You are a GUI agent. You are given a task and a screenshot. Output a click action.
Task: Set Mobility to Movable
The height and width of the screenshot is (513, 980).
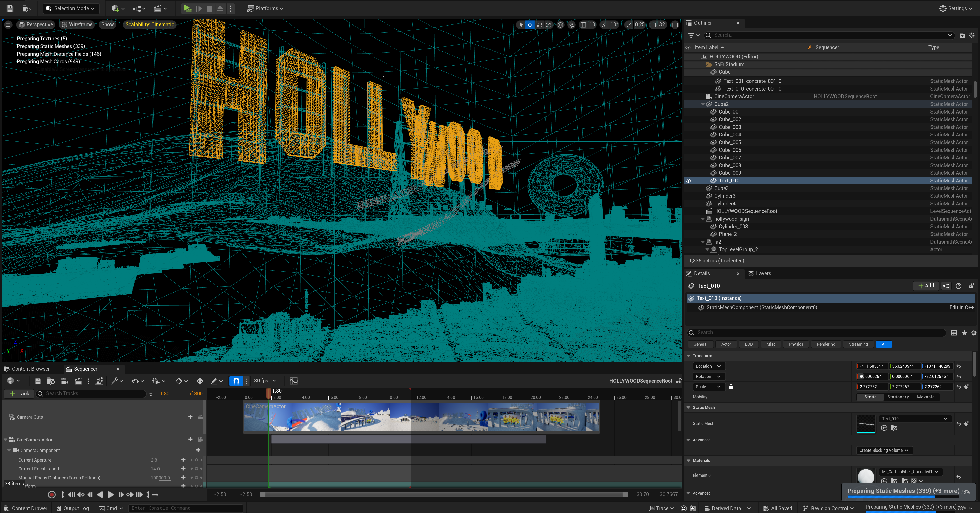925,397
